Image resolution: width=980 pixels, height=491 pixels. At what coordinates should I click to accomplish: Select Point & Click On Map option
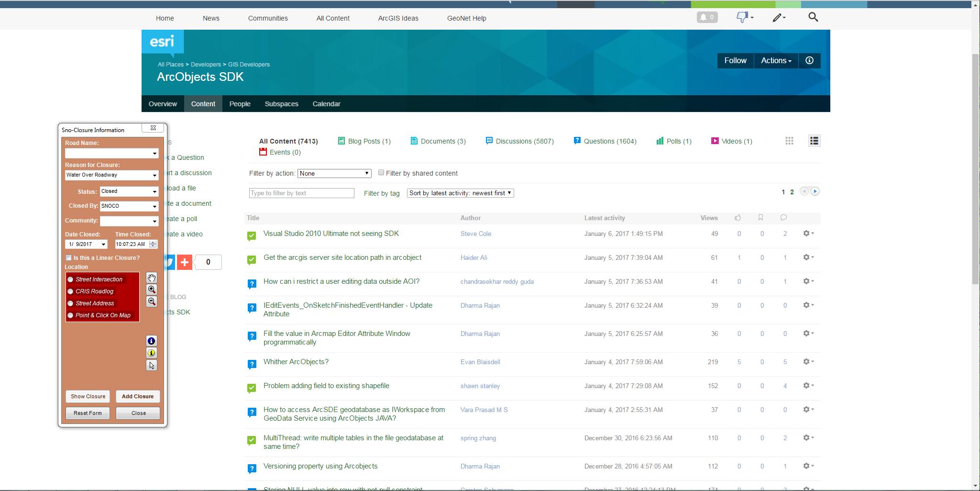pyautogui.click(x=70, y=315)
